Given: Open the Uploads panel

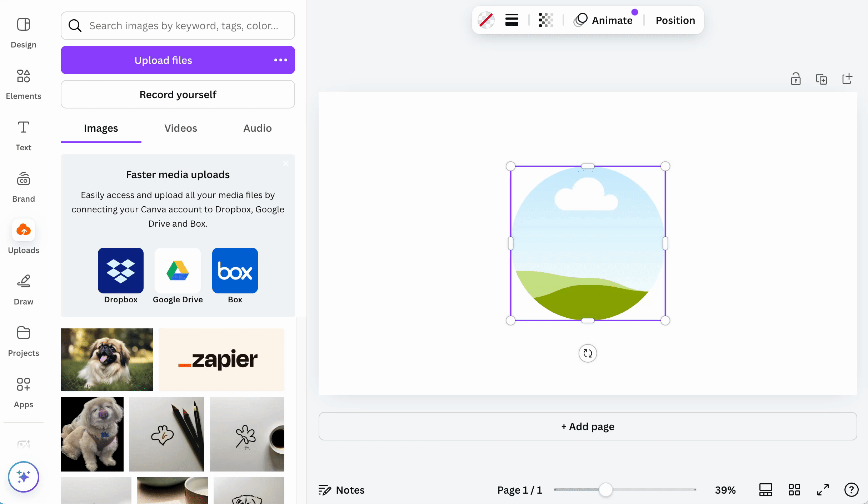Looking at the screenshot, I should [x=23, y=237].
